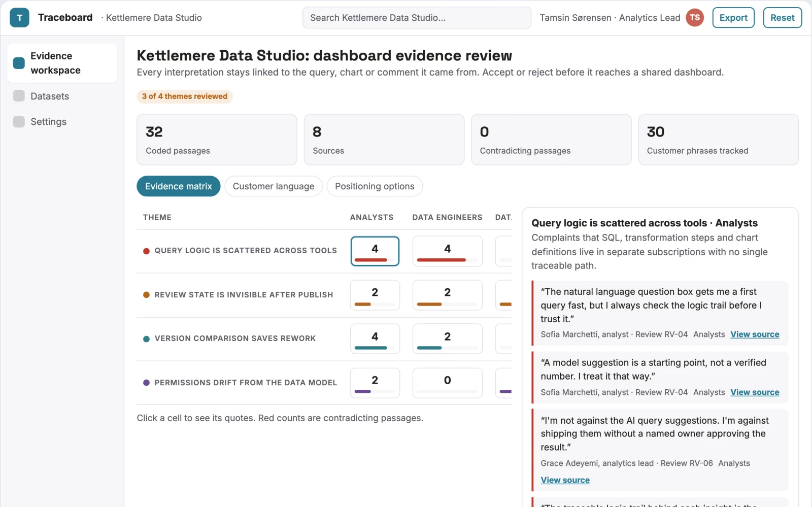
Task: Click the Reset button
Action: click(x=783, y=18)
